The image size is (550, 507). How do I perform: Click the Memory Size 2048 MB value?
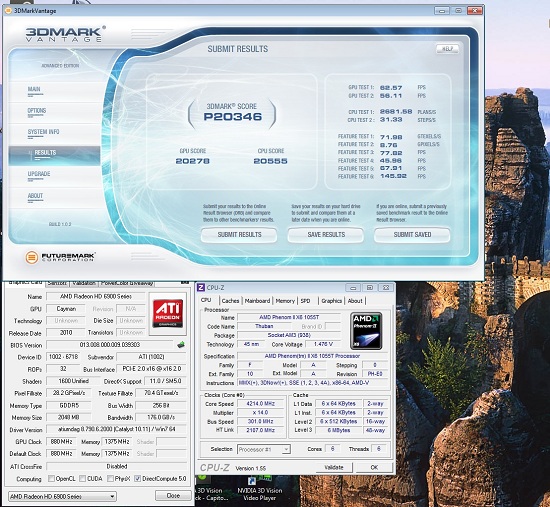tap(68, 418)
